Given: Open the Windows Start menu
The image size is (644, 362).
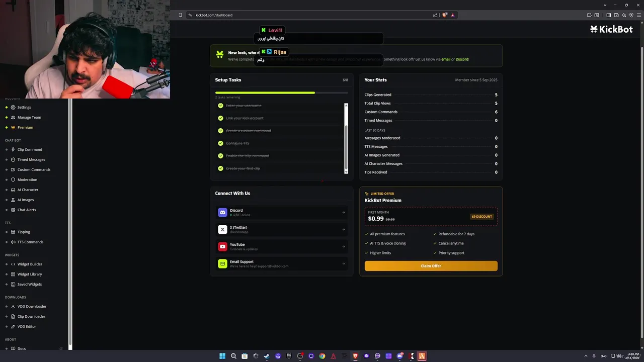Looking at the screenshot, I should coord(222,356).
